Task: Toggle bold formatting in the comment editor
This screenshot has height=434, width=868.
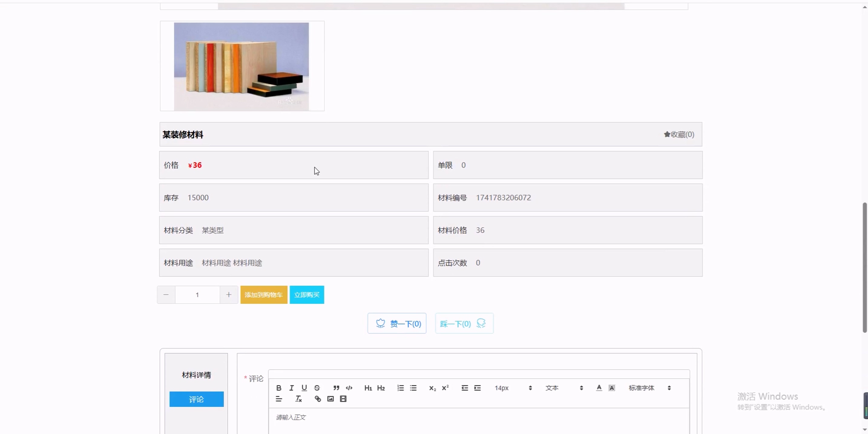Action: (x=279, y=388)
